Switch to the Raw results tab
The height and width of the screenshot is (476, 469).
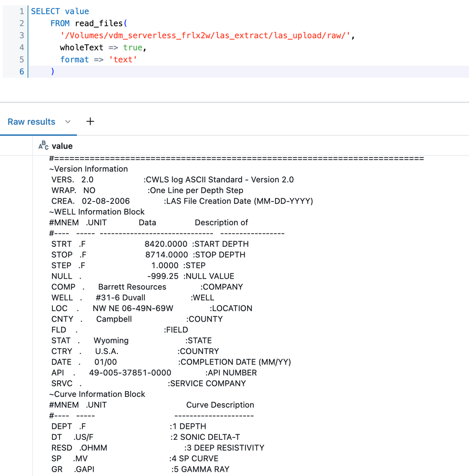pyautogui.click(x=31, y=122)
